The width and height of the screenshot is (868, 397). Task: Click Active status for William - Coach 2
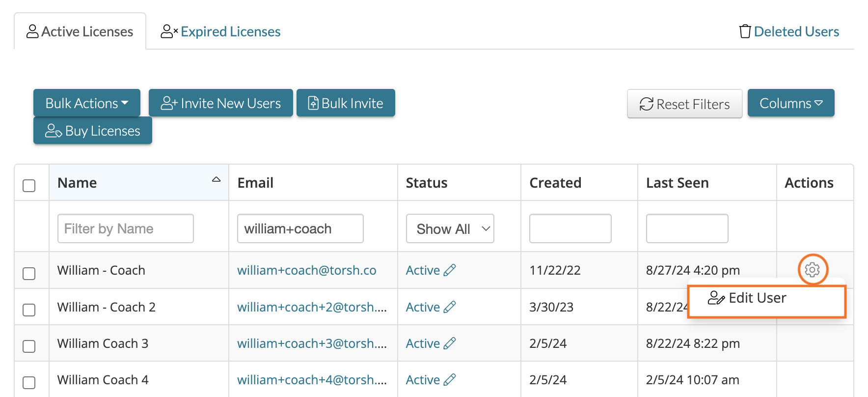[423, 307]
